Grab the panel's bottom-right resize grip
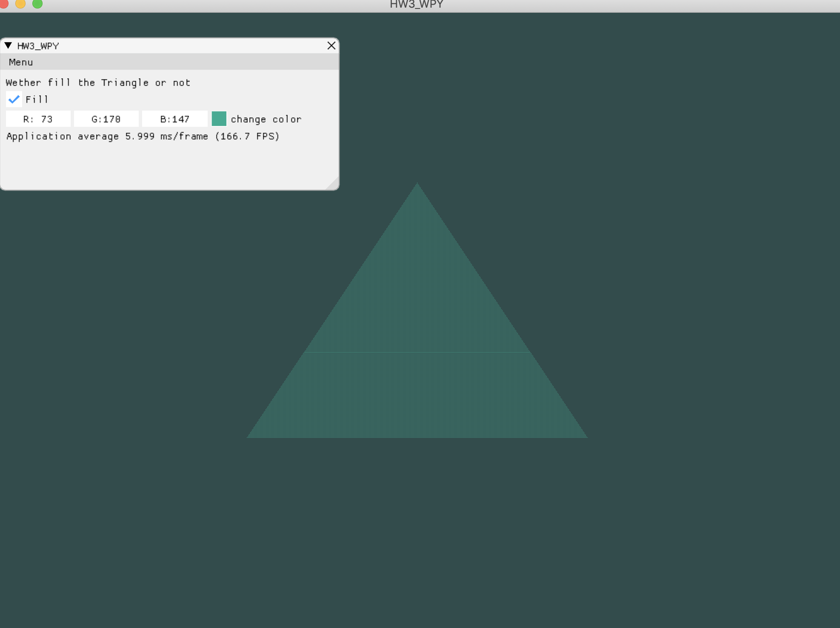The width and height of the screenshot is (840, 628). point(334,185)
